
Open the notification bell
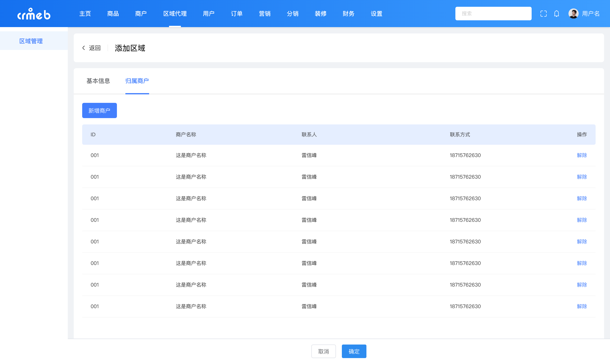point(556,14)
